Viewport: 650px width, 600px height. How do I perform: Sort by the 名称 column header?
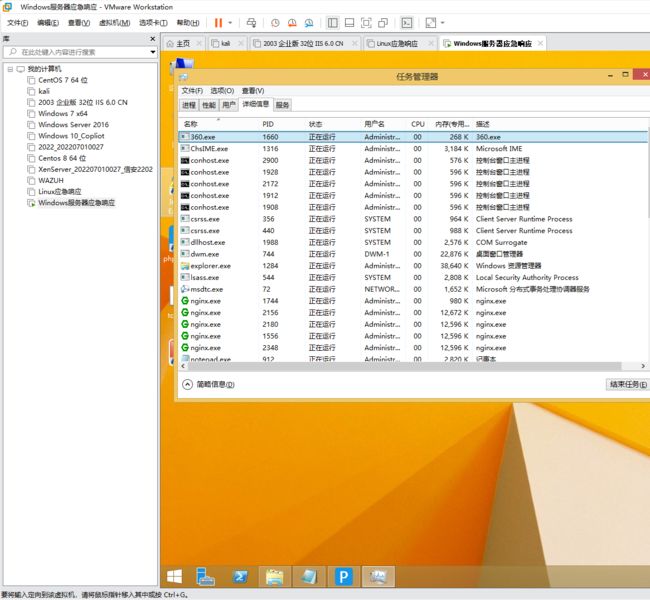[x=191, y=124]
